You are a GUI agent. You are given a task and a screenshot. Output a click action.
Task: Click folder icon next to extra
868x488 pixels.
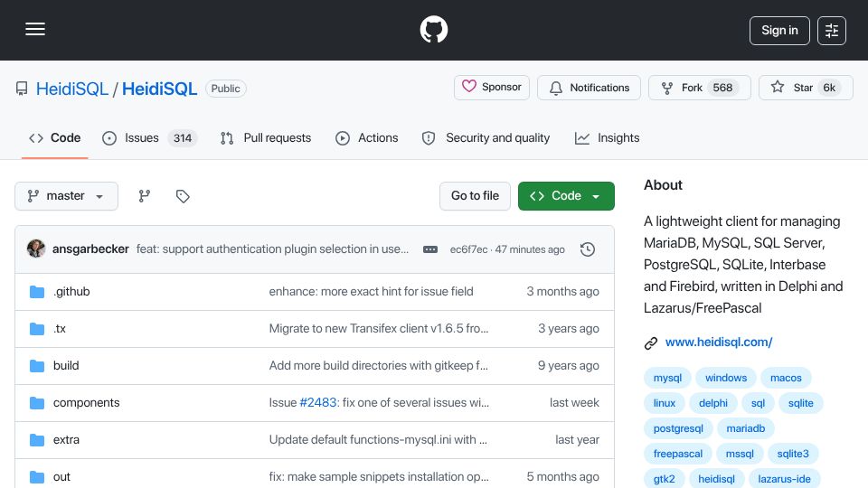click(x=37, y=440)
